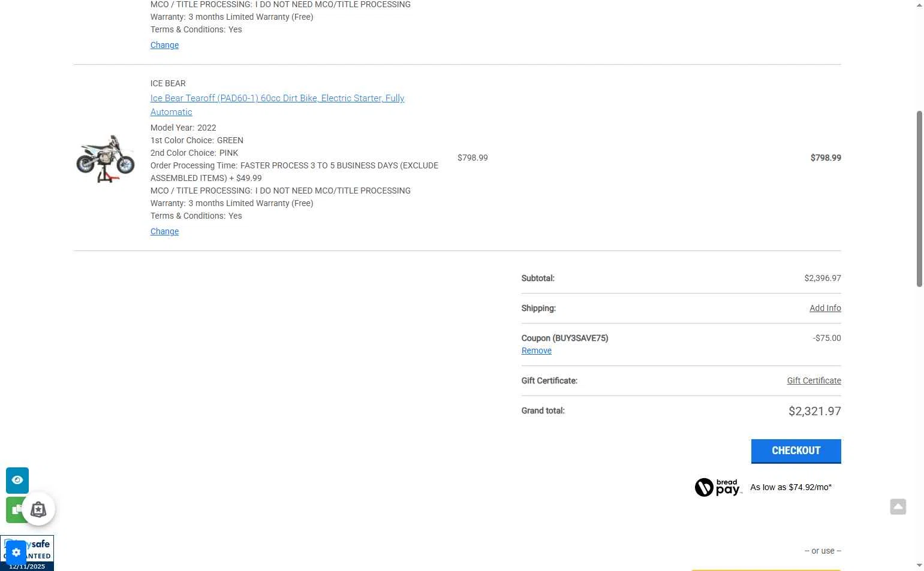Open the Gift Certificate link
The width and height of the screenshot is (924, 571).
pyautogui.click(x=814, y=380)
